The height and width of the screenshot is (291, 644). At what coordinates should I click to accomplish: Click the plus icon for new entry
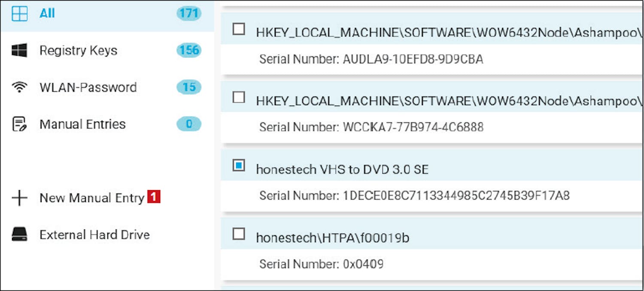click(x=19, y=198)
